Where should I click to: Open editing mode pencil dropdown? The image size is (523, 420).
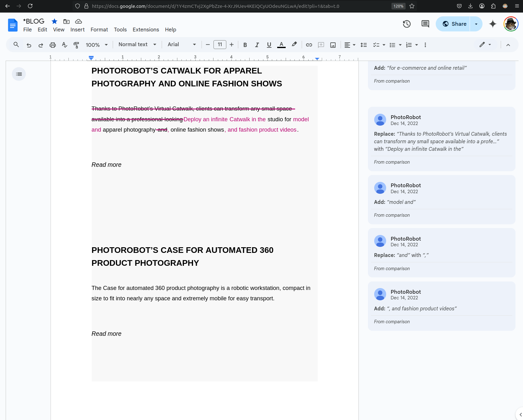[485, 45]
